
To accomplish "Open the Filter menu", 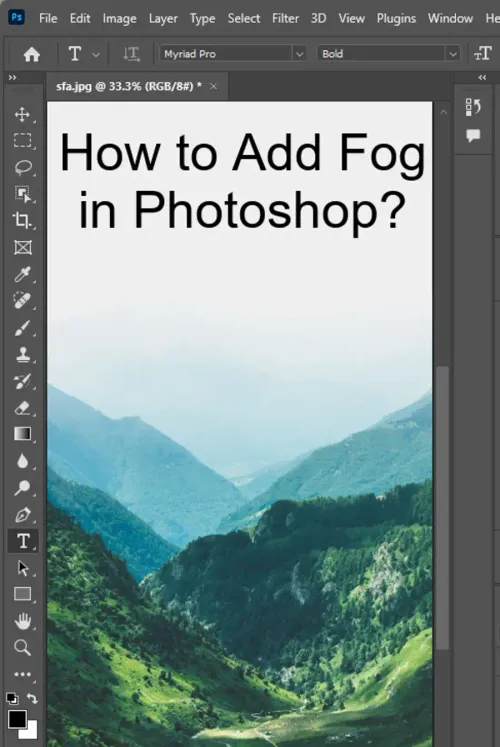I will point(285,18).
